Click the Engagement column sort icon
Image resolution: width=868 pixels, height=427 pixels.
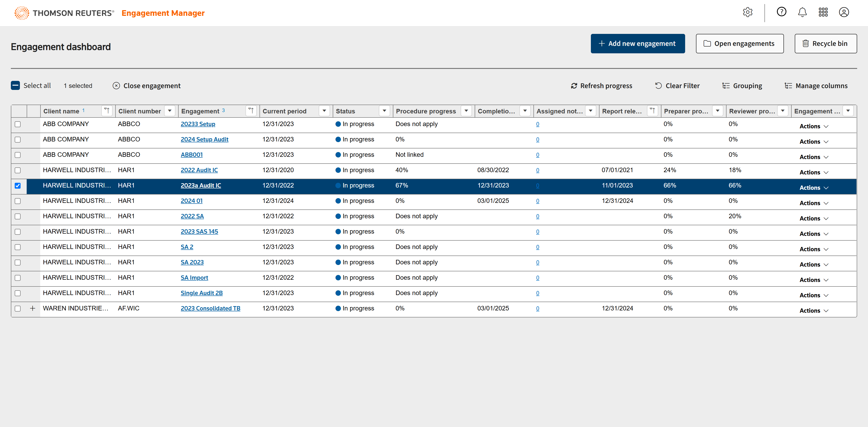[251, 111]
